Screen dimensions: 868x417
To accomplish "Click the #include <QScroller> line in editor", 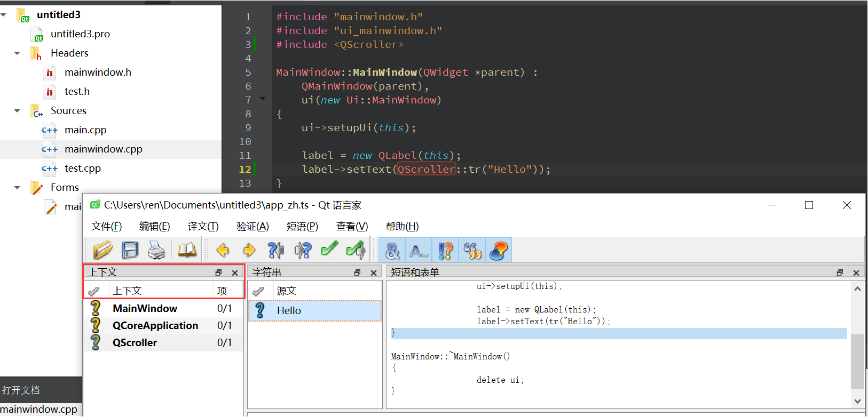I will (340, 45).
